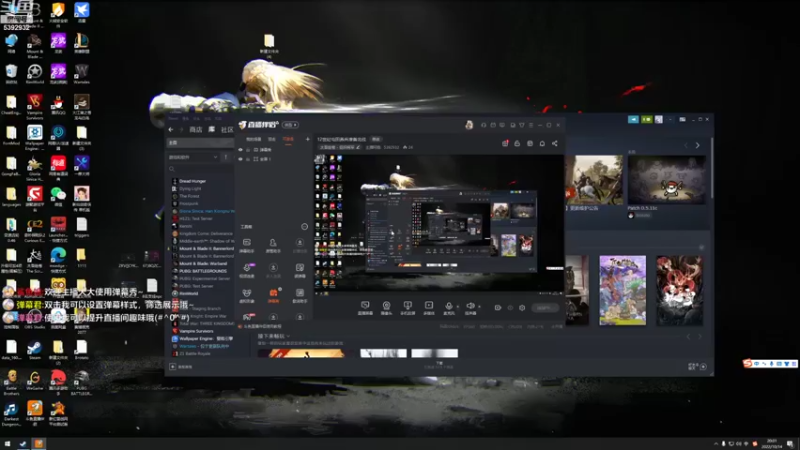The width and height of the screenshot is (800, 450).
Task: Mute the speaker in the stream toolbar
Action: [470, 307]
